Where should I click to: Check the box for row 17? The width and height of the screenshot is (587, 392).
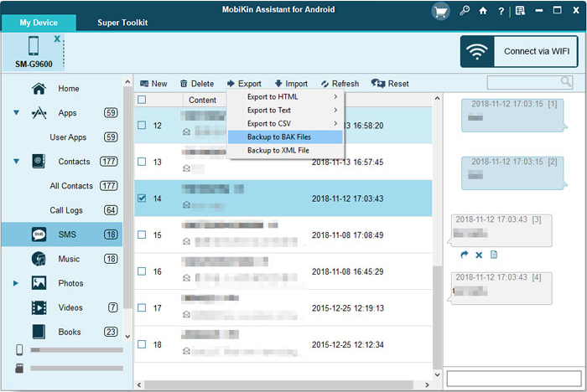[142, 308]
